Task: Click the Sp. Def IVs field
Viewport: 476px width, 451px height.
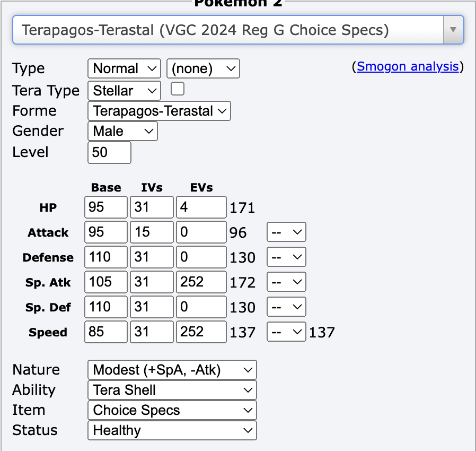Action: pyautogui.click(x=152, y=307)
